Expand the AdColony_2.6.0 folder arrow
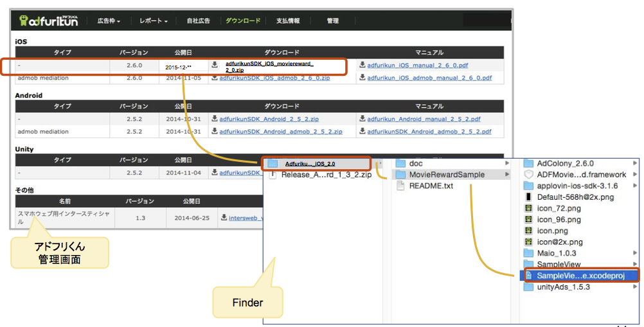Image resolution: width=644 pixels, height=327 pixels. click(x=635, y=163)
